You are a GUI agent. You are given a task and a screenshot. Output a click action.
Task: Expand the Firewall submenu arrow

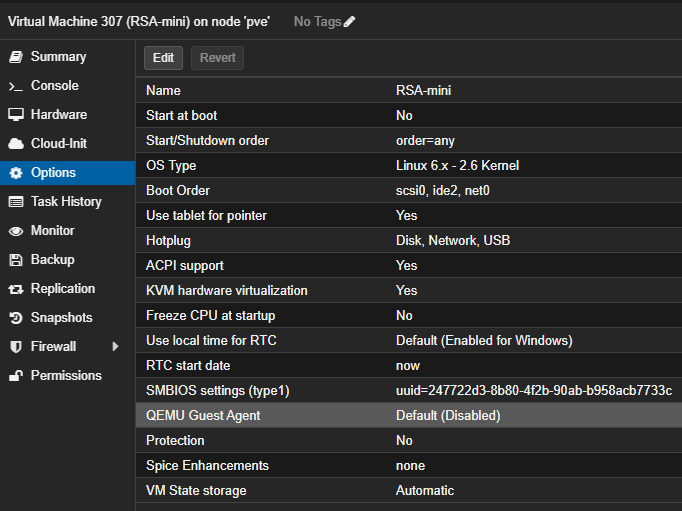tap(115, 347)
